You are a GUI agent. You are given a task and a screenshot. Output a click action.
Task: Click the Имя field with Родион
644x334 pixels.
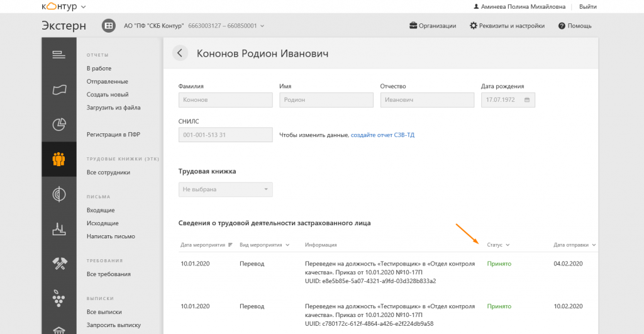coord(326,100)
